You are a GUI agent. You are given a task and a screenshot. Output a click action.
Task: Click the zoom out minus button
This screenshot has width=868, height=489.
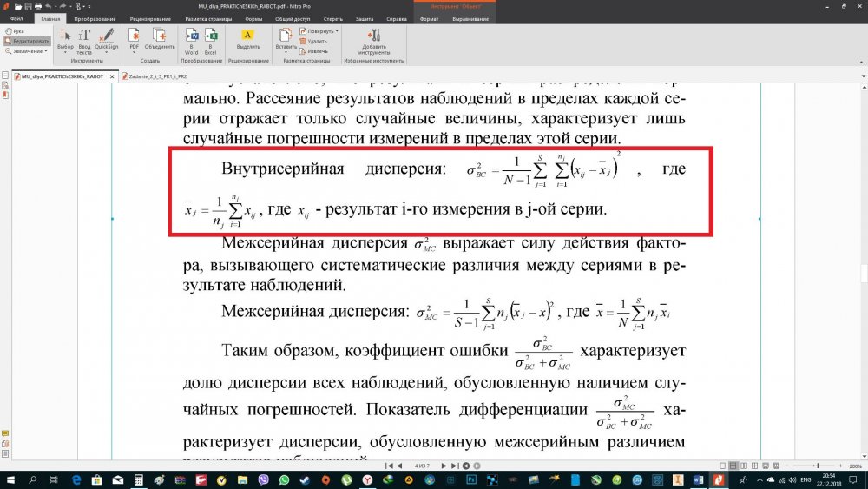786,466
